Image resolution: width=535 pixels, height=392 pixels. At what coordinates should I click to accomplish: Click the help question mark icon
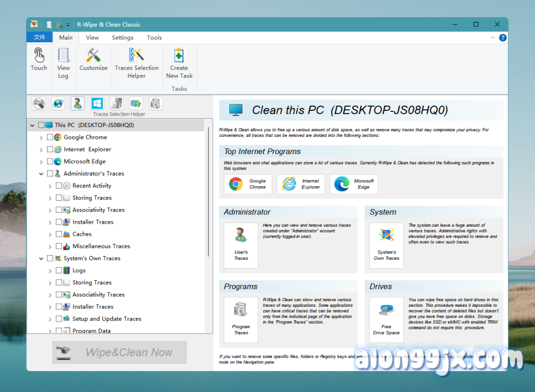(503, 38)
